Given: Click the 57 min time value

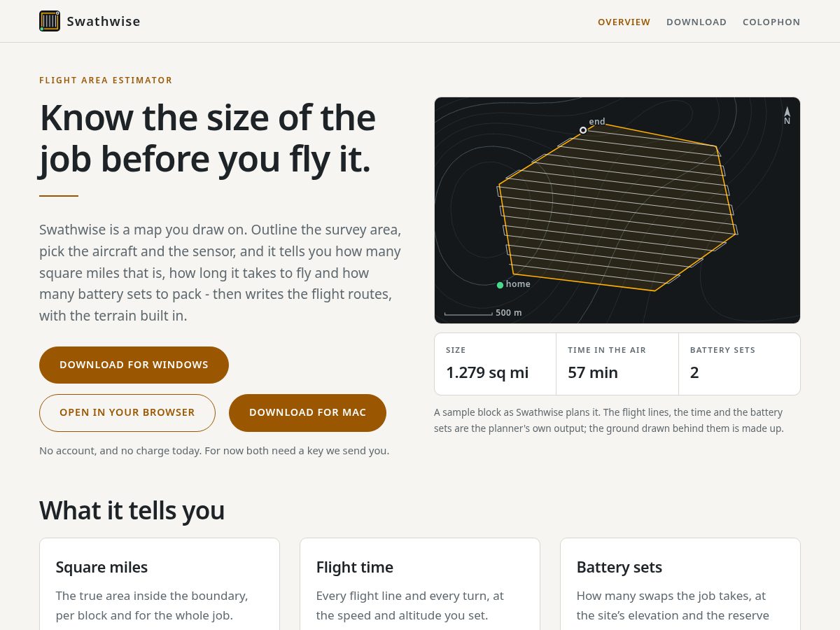Looking at the screenshot, I should click(593, 372).
